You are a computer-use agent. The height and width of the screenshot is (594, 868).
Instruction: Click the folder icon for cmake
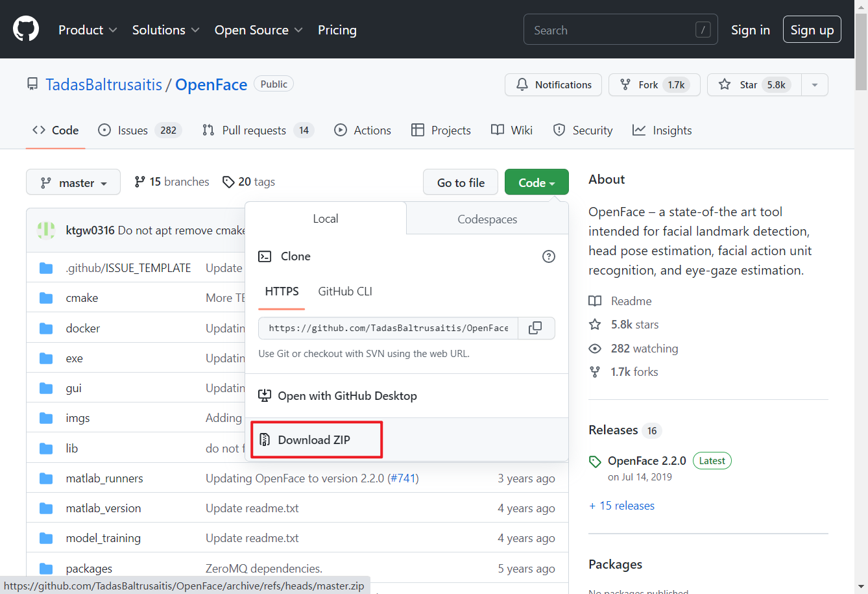point(46,298)
